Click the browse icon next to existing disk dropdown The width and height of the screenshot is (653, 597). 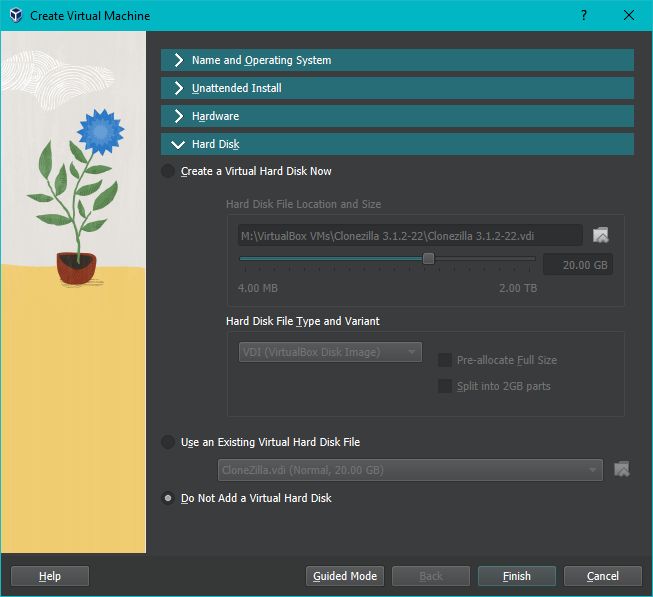(621, 469)
